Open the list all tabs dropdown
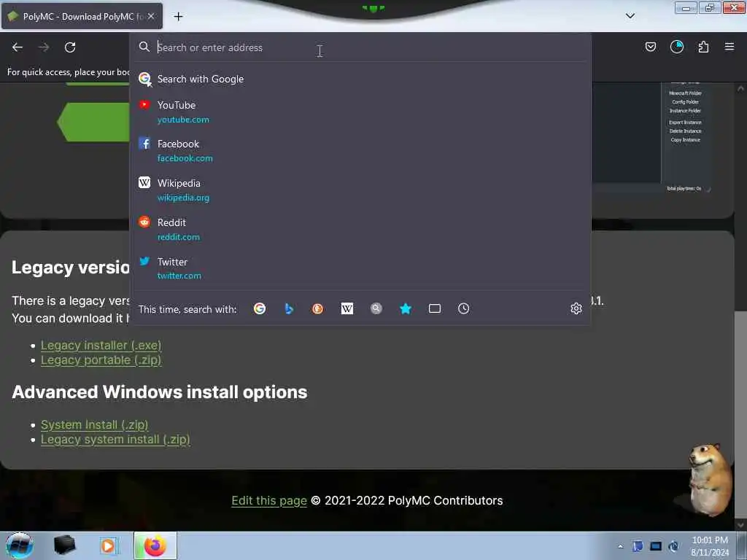 (x=630, y=16)
